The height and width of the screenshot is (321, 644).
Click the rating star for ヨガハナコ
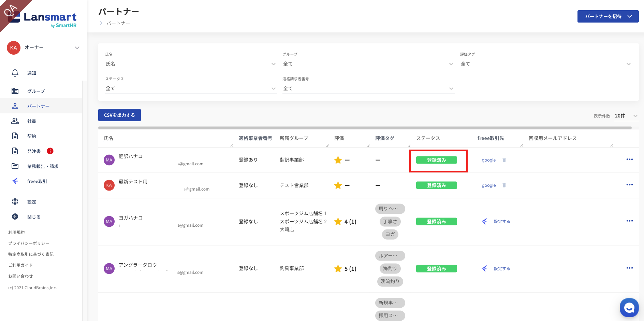coord(338,221)
